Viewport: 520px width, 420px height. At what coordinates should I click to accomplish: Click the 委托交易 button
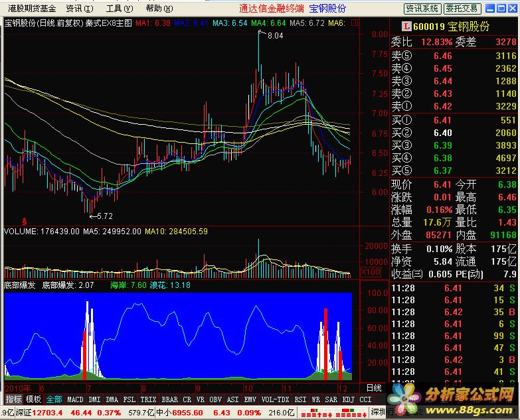tap(462, 9)
